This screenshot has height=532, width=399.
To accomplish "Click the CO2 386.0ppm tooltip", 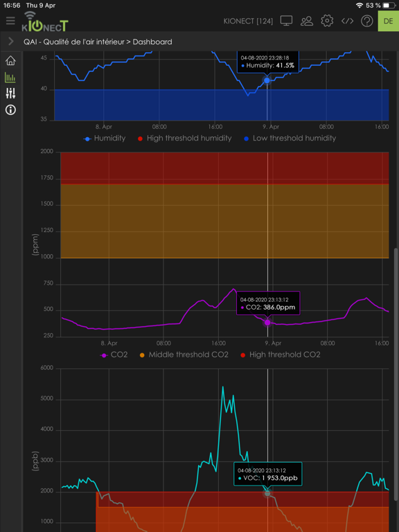I will click(268, 303).
